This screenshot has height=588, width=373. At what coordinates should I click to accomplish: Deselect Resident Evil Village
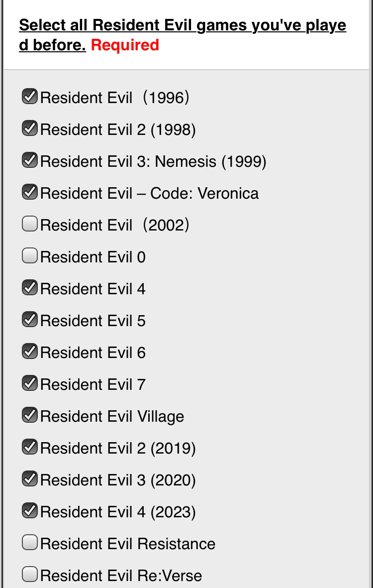(29, 415)
